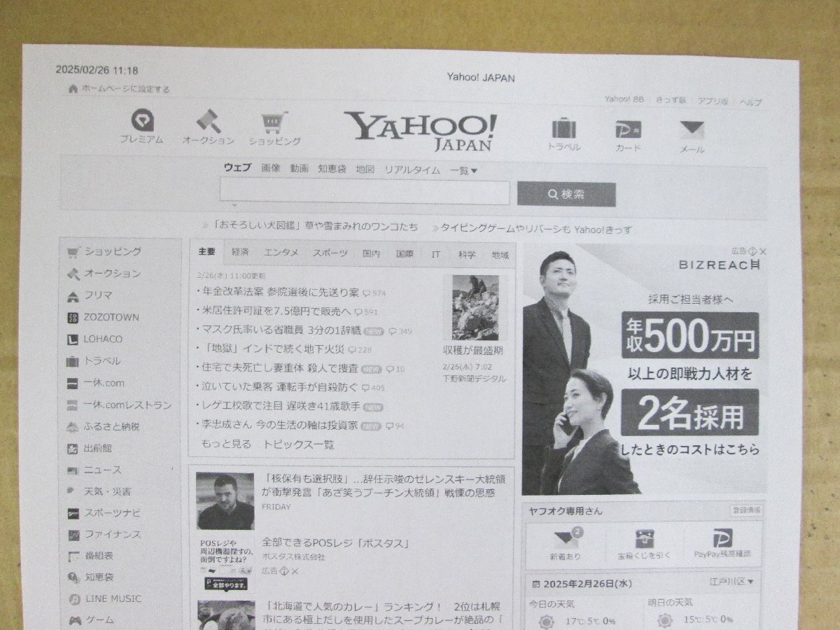Click the ショッピング sidebar cart icon
This screenshot has width=840, height=630.
[x=73, y=252]
